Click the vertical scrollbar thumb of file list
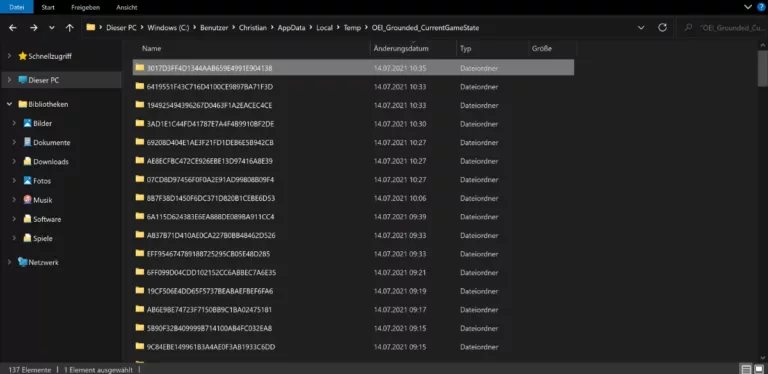This screenshot has width=768, height=374. click(763, 68)
